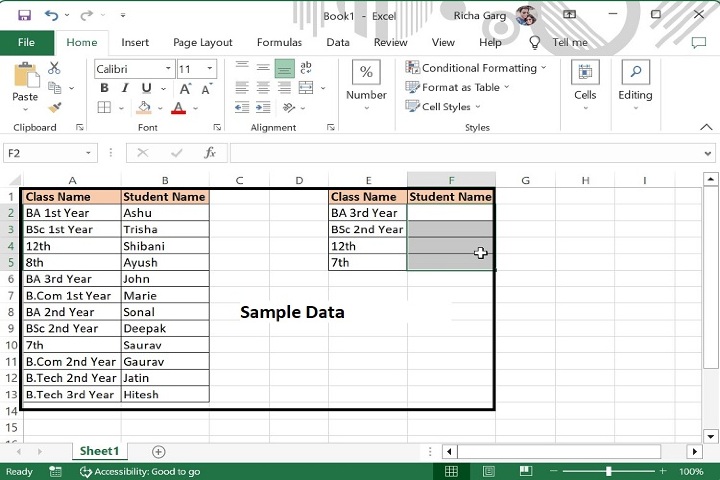The image size is (720, 480).
Task: Center text horizontally icon
Action: tap(263, 87)
